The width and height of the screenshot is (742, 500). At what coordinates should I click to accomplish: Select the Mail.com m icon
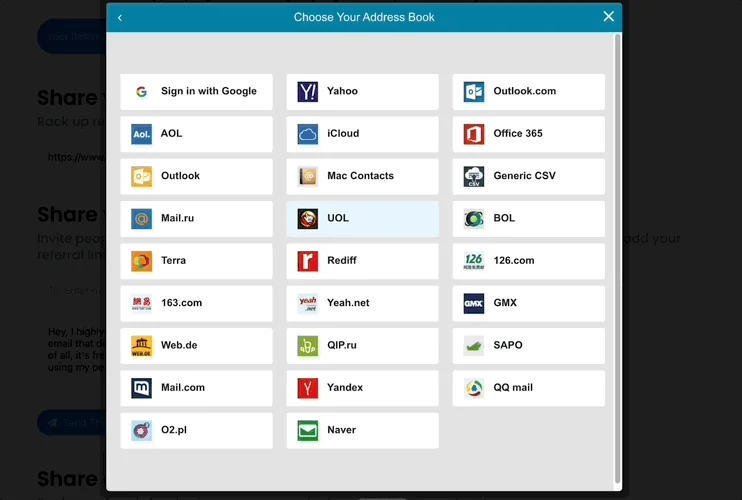click(141, 388)
